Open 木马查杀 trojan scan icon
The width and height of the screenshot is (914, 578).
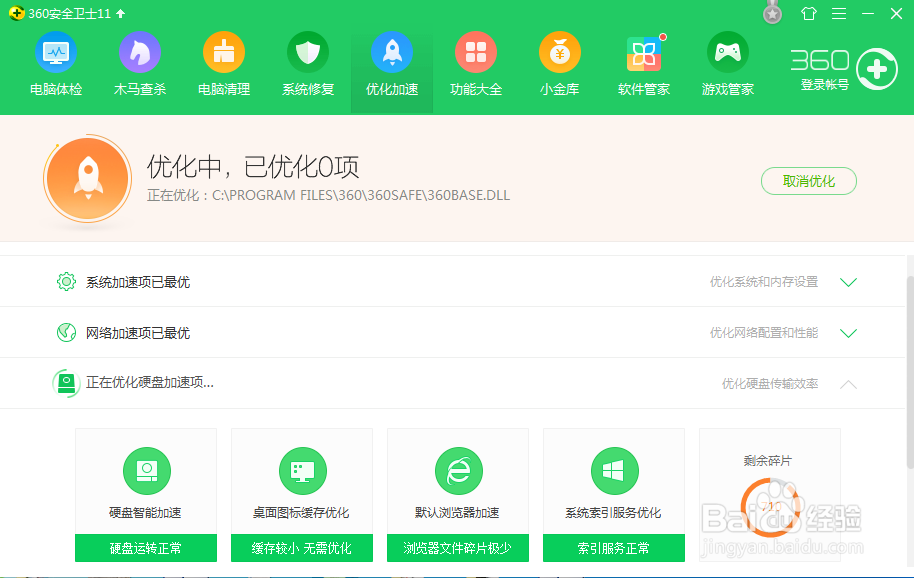tap(140, 52)
